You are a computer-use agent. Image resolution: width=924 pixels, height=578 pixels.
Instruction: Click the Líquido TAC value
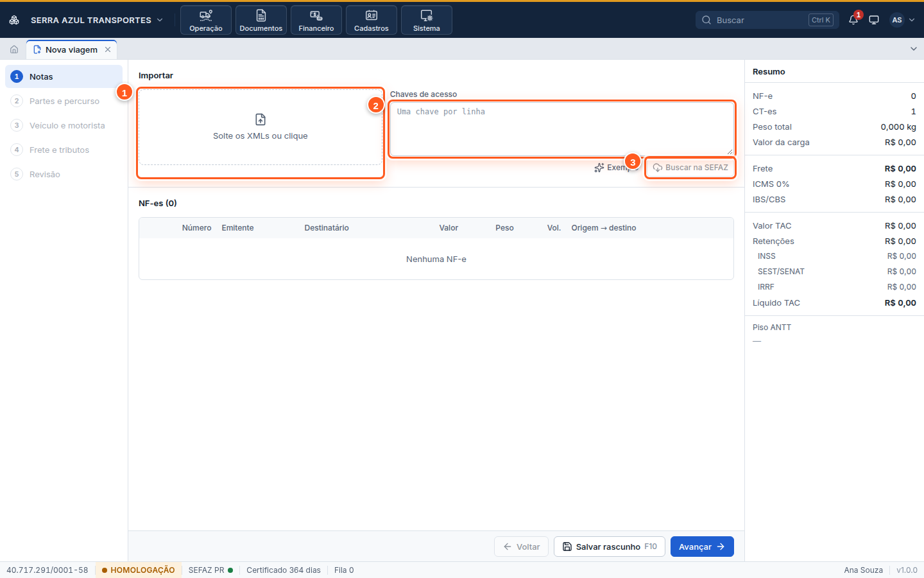pos(900,303)
